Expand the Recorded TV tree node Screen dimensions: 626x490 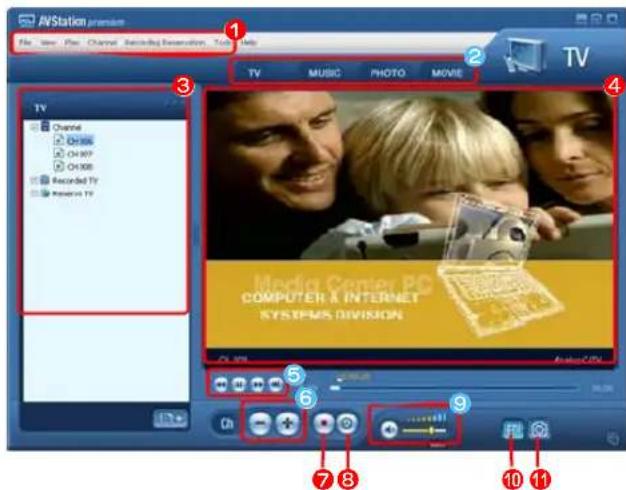(x=34, y=181)
